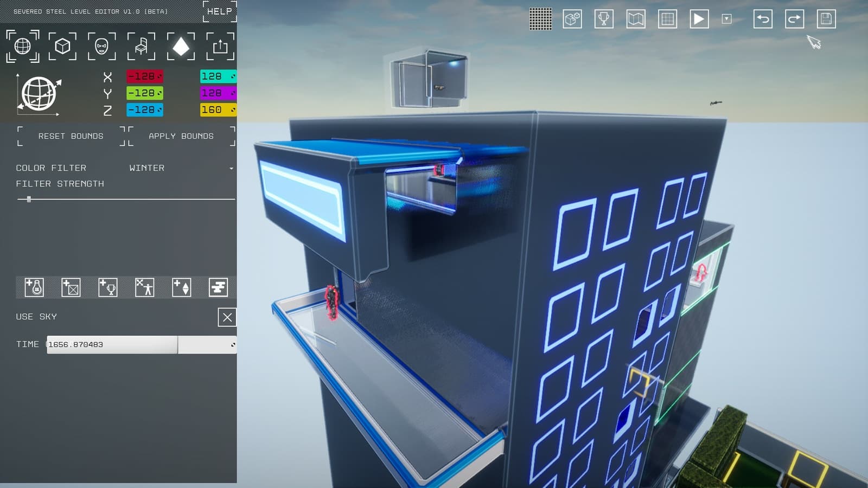Image resolution: width=868 pixels, height=488 pixels.
Task: Open the chair props tab
Action: point(141,46)
